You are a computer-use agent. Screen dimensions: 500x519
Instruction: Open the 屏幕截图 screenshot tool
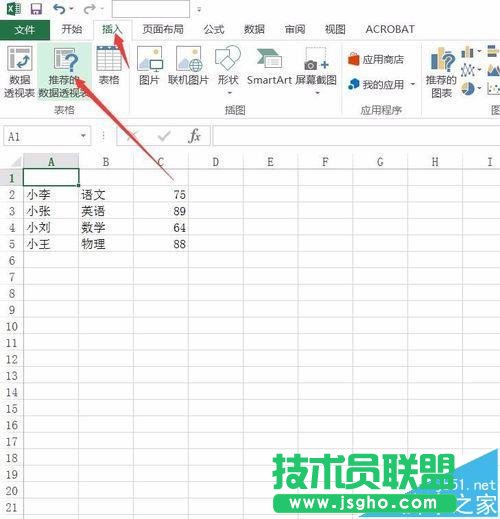(316, 69)
